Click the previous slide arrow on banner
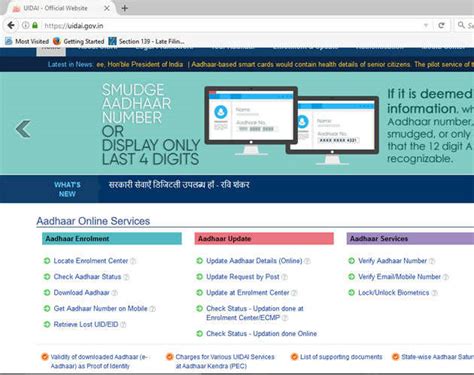This screenshot has width=474, height=375. point(23,129)
